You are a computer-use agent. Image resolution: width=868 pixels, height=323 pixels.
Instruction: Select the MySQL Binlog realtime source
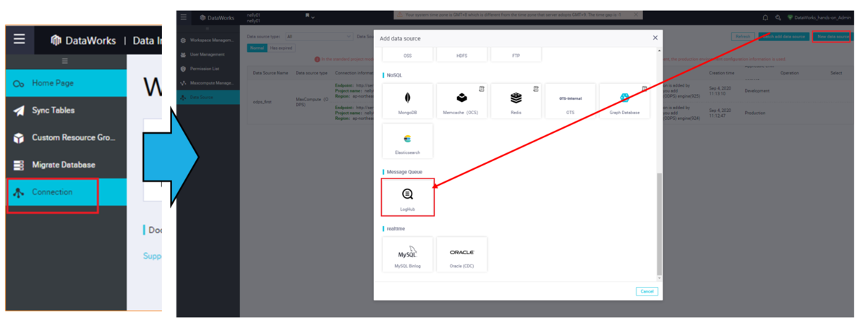(408, 254)
